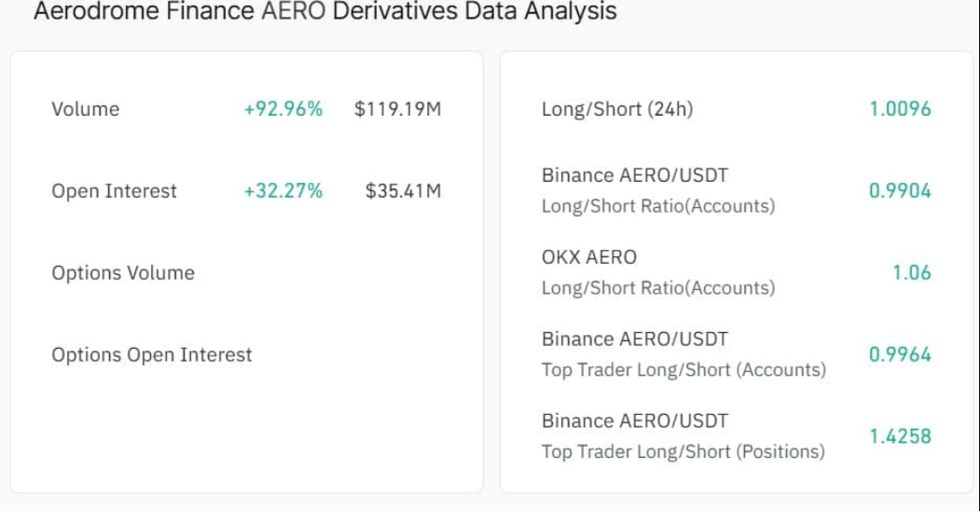Click the $35.41M open interest amount
This screenshot has height=511, width=980.
pyautogui.click(x=403, y=191)
